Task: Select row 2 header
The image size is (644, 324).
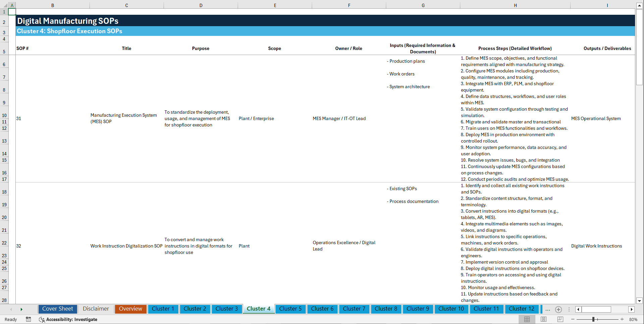Action: pyautogui.click(x=4, y=20)
